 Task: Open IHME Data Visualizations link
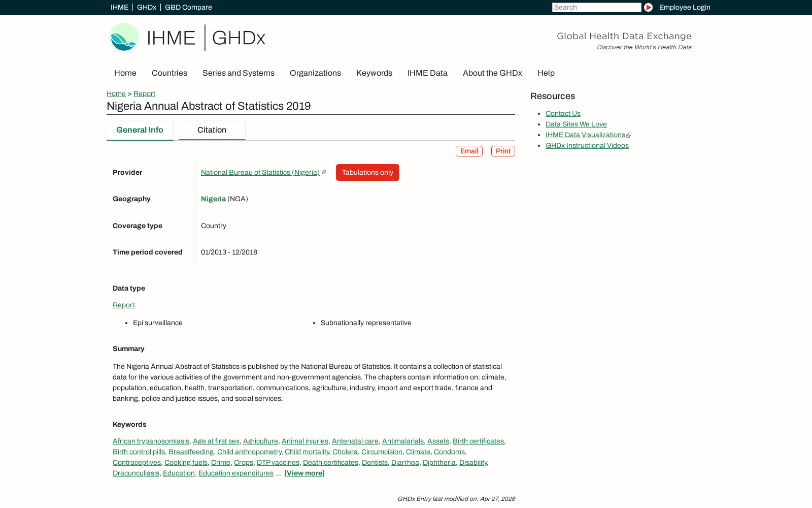(x=585, y=135)
